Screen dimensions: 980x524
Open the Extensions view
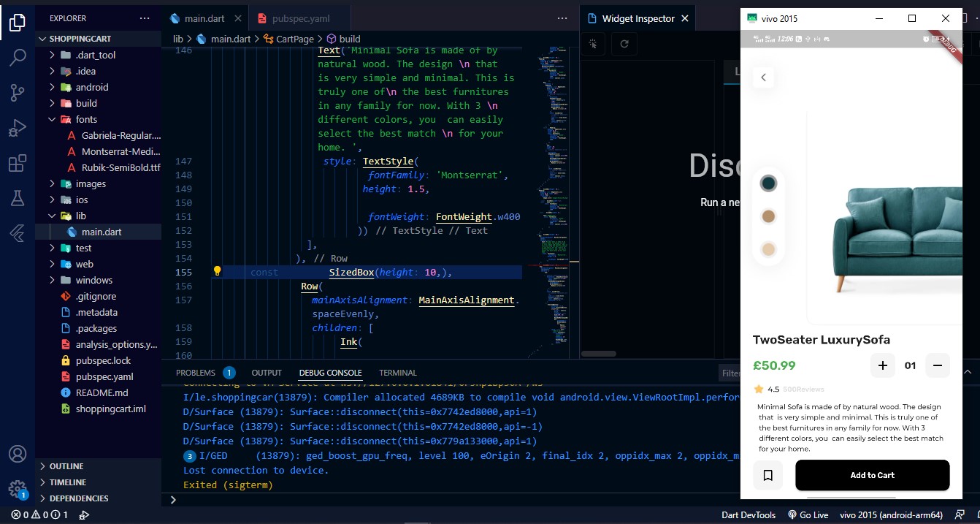17,164
